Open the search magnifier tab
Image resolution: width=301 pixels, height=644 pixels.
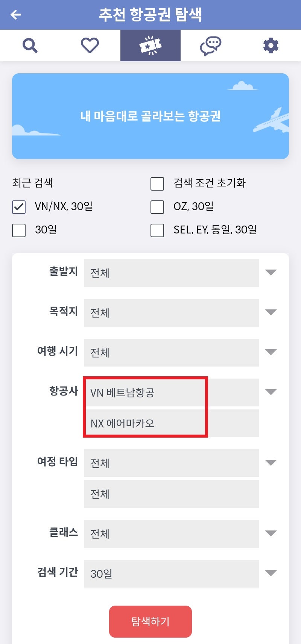point(30,45)
